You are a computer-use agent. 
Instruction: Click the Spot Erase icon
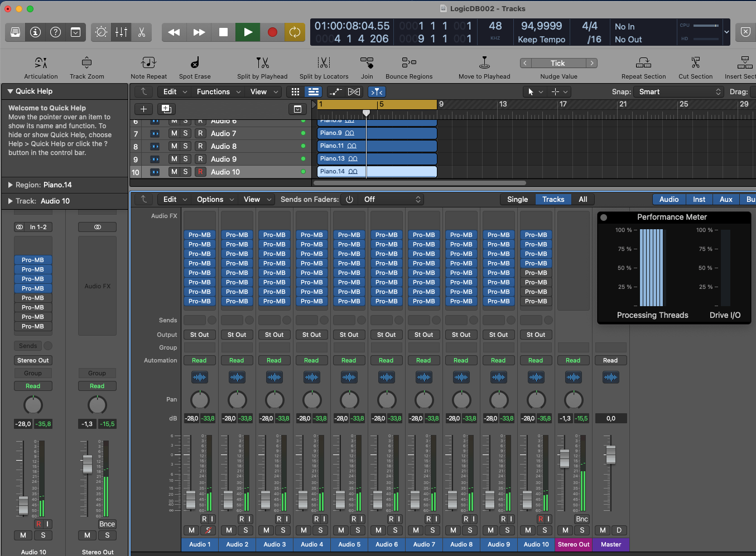195,62
